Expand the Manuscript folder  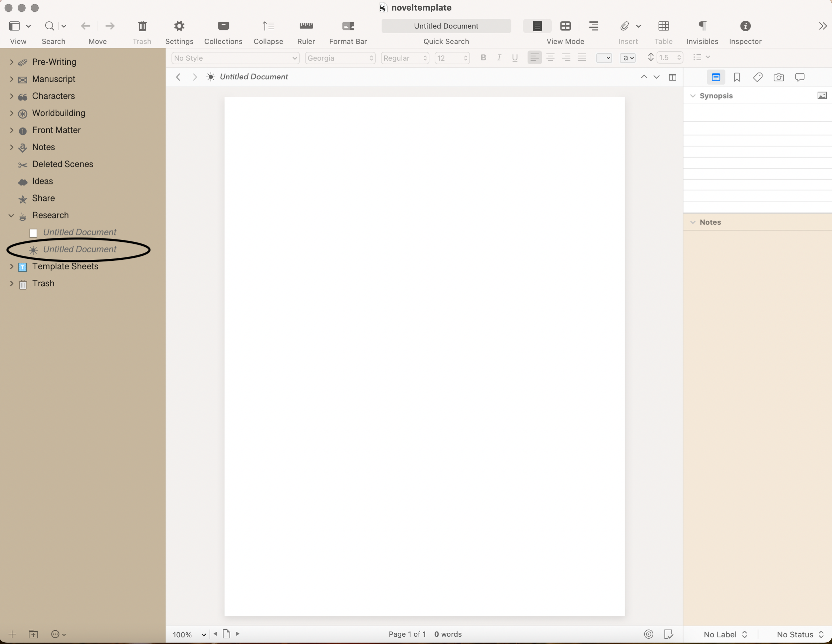11,79
